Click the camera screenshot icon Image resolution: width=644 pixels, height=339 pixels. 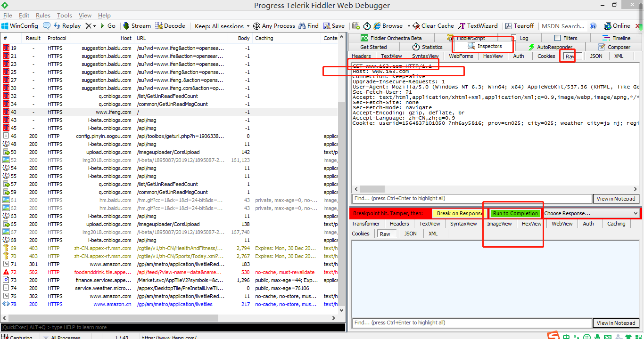point(355,26)
